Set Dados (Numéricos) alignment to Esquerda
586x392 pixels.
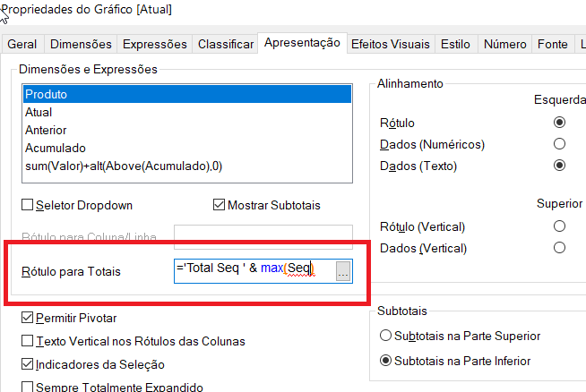coord(560,143)
